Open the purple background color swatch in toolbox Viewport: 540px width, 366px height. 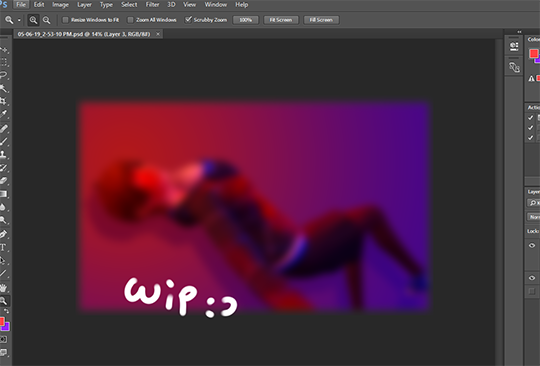pyautogui.click(x=6, y=327)
